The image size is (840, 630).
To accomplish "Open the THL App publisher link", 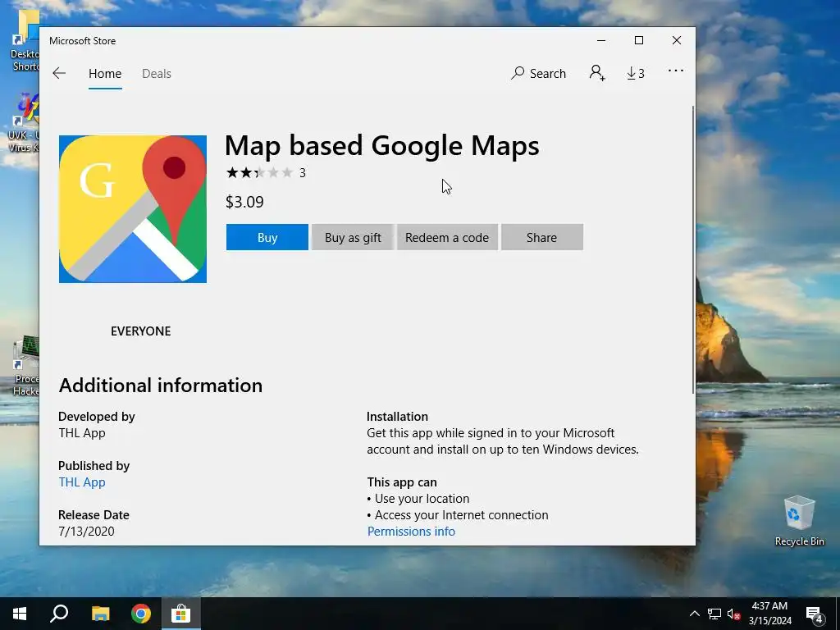I will (x=82, y=482).
